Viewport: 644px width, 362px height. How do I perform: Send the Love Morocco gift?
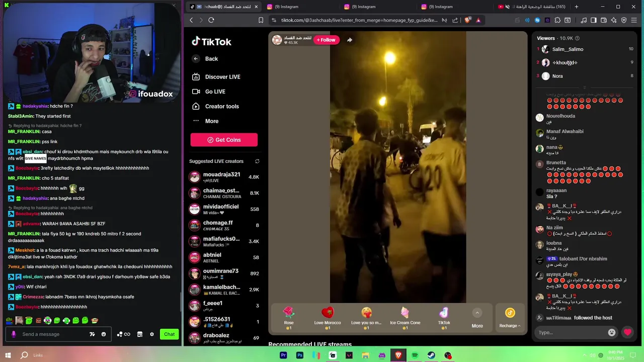(x=328, y=318)
